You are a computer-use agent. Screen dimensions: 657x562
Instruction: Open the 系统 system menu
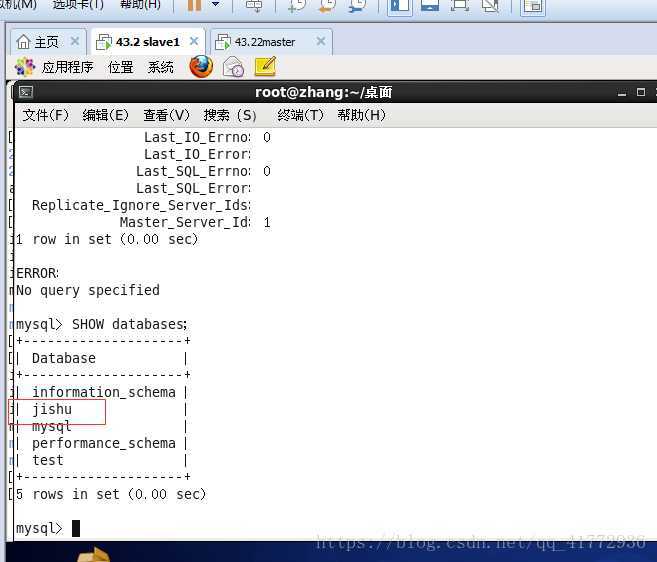(160, 67)
